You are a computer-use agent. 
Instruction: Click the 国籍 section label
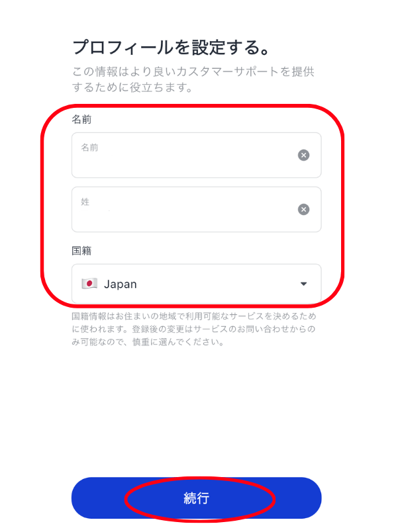[81, 251]
